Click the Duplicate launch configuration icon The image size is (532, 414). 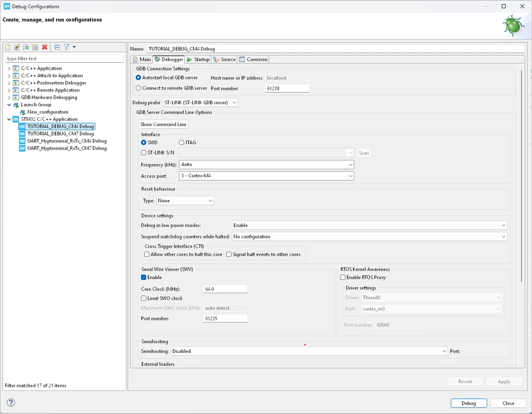[x=35, y=47]
